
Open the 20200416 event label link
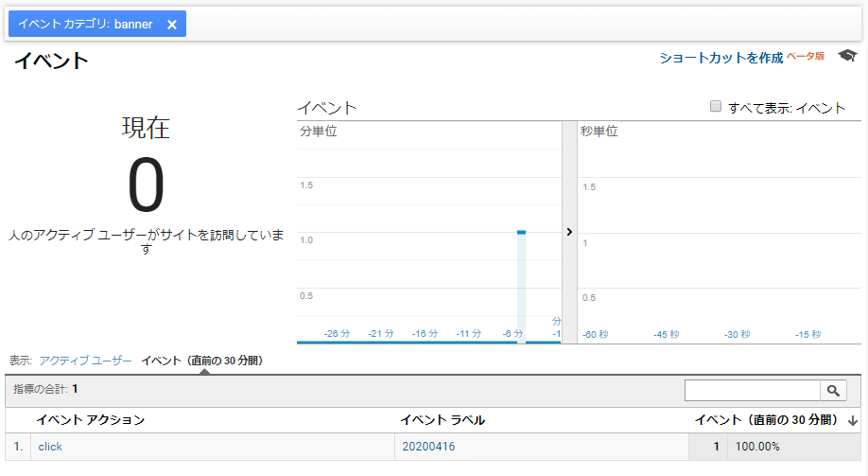428,447
